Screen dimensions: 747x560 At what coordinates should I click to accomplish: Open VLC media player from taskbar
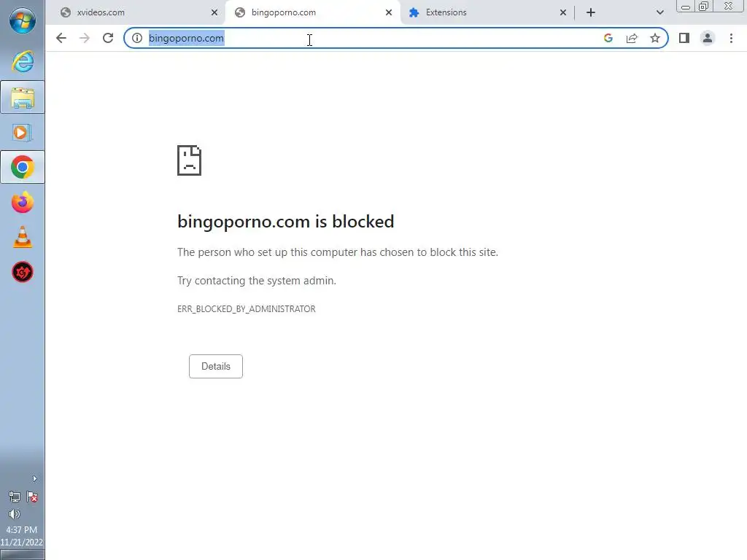[x=23, y=237]
